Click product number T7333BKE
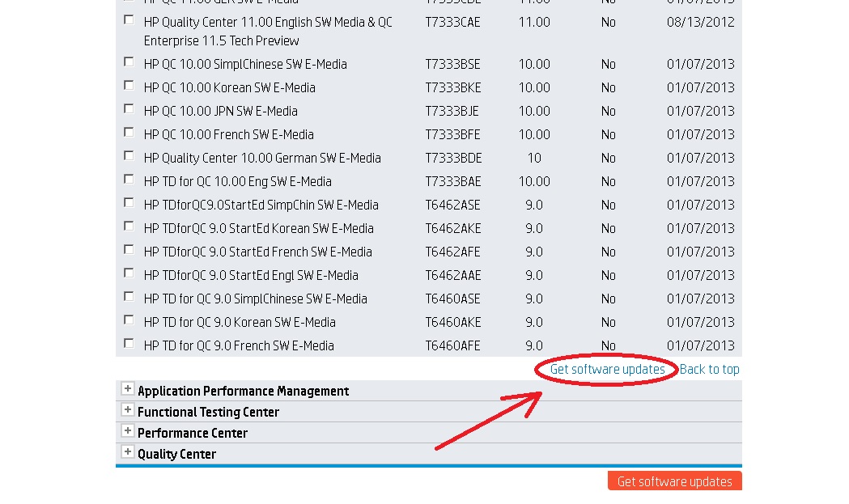The height and width of the screenshot is (504, 849). 453,87
